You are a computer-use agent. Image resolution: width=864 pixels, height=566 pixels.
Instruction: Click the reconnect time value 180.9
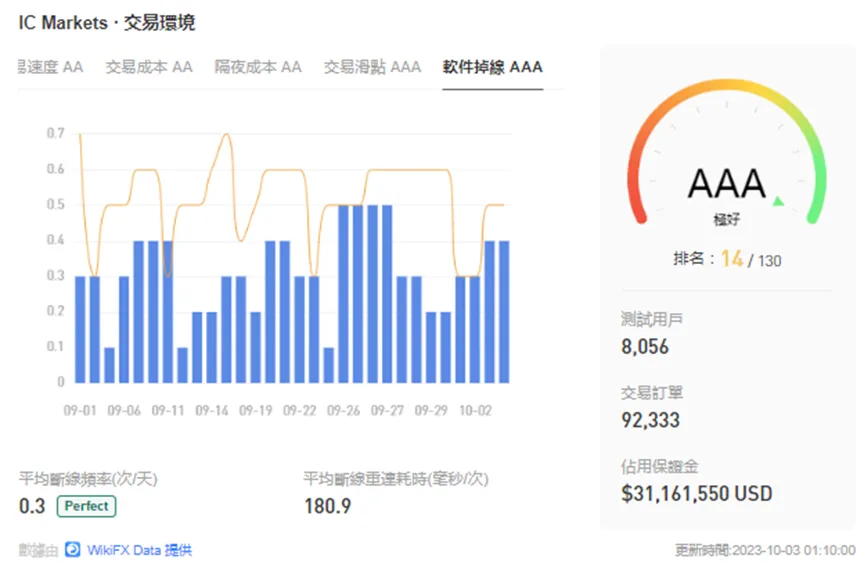click(327, 506)
